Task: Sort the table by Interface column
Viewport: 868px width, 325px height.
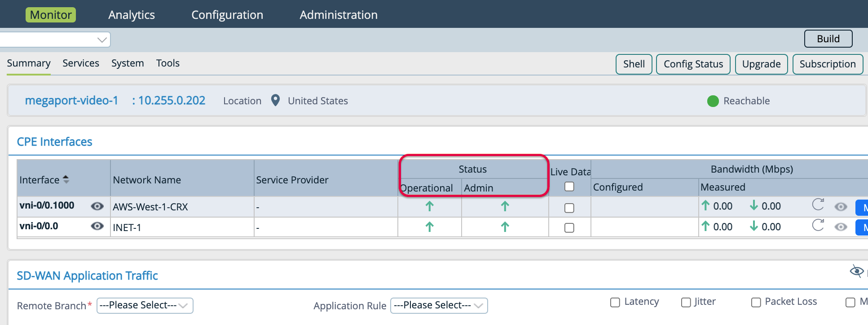Action: pos(66,179)
